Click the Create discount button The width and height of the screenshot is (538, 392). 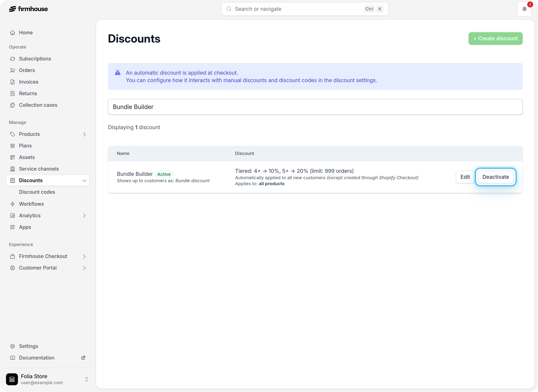point(495,38)
